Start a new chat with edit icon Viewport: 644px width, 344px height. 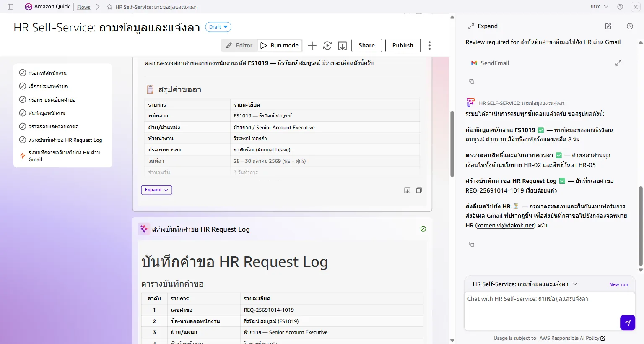[608, 26]
